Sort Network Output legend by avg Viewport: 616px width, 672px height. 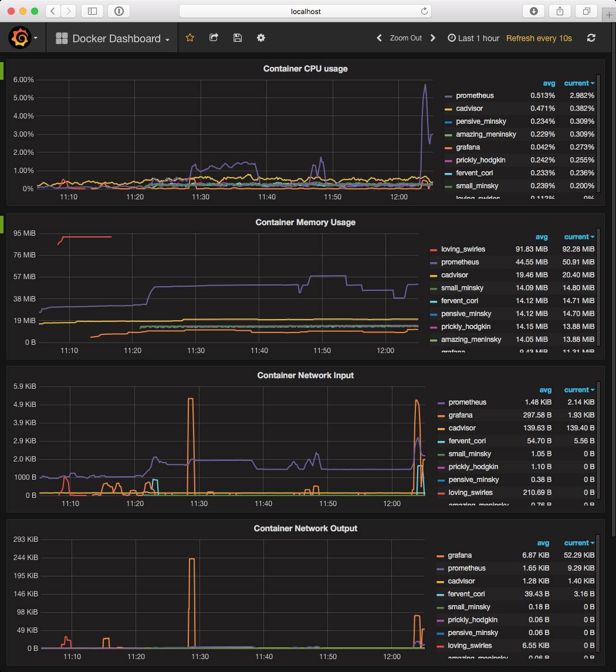(x=543, y=542)
